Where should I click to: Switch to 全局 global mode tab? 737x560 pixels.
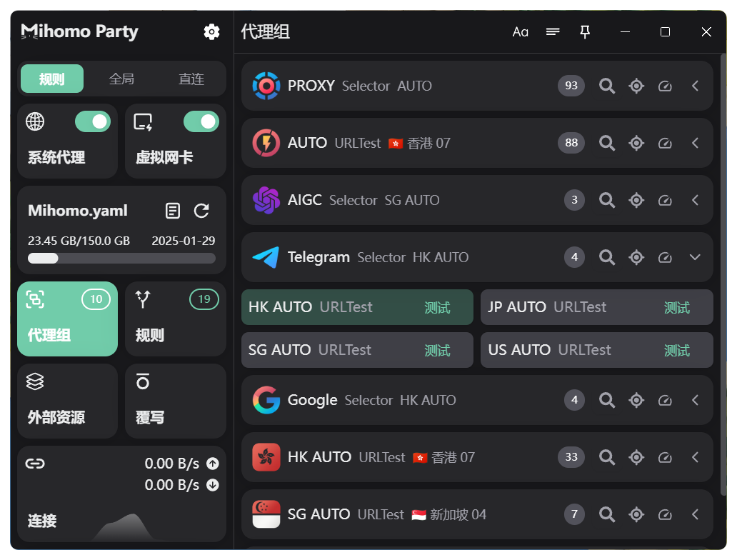click(121, 79)
